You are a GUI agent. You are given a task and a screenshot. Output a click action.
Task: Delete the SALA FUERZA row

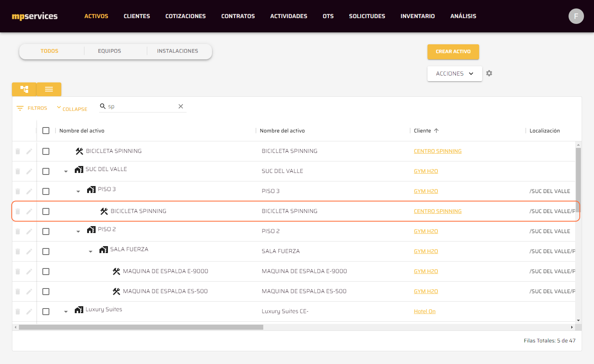point(18,252)
